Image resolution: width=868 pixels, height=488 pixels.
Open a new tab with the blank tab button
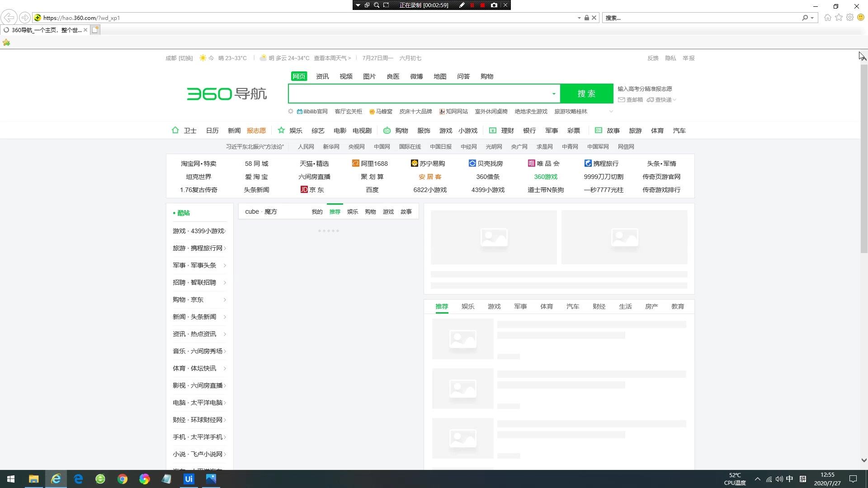95,30
